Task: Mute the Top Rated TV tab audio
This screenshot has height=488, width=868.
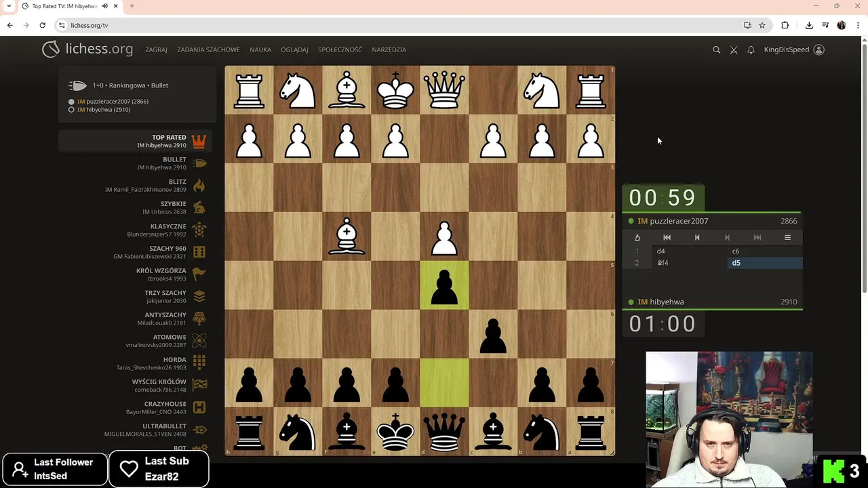Action: click(104, 6)
